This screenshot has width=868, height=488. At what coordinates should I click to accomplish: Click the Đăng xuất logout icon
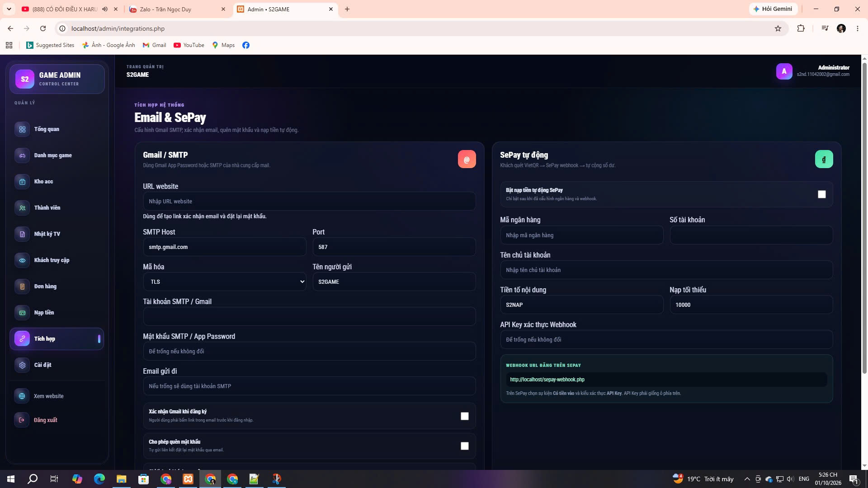(x=22, y=420)
